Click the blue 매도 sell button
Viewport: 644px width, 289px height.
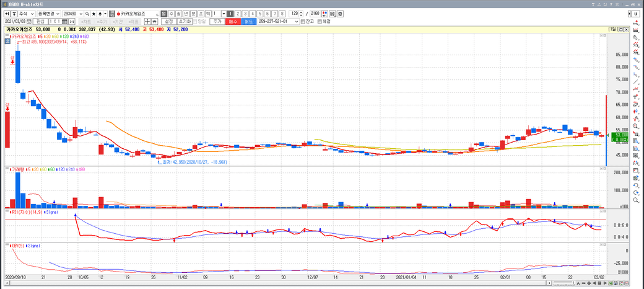tap(248, 22)
